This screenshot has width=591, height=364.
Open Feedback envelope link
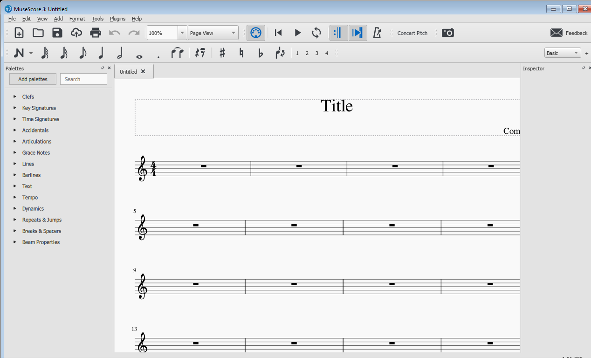click(569, 33)
